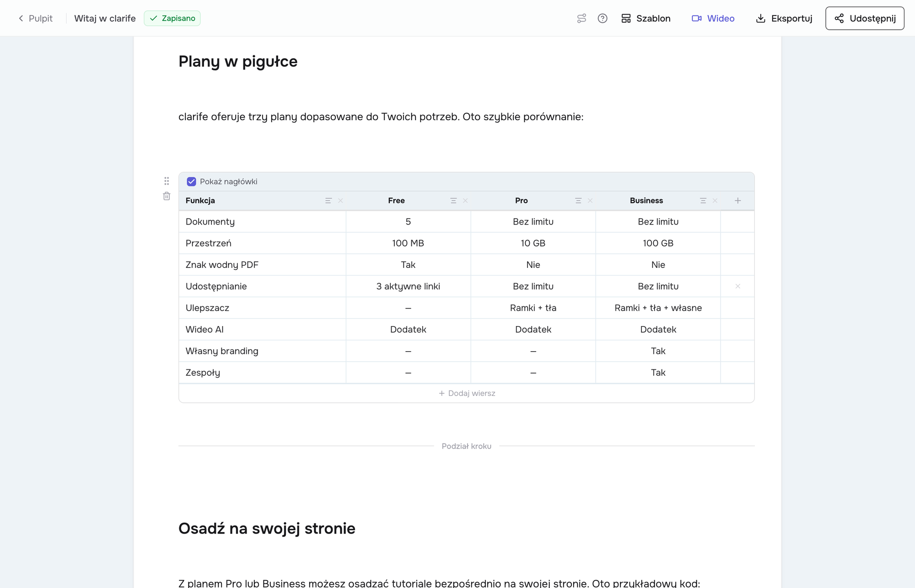Click the steps flow icon near help
Screen dimensions: 915x588
coord(581,18)
